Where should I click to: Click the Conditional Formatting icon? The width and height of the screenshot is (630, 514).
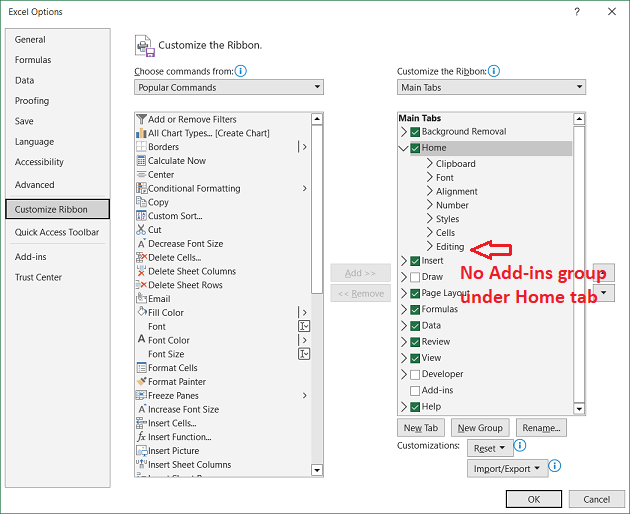click(x=141, y=188)
